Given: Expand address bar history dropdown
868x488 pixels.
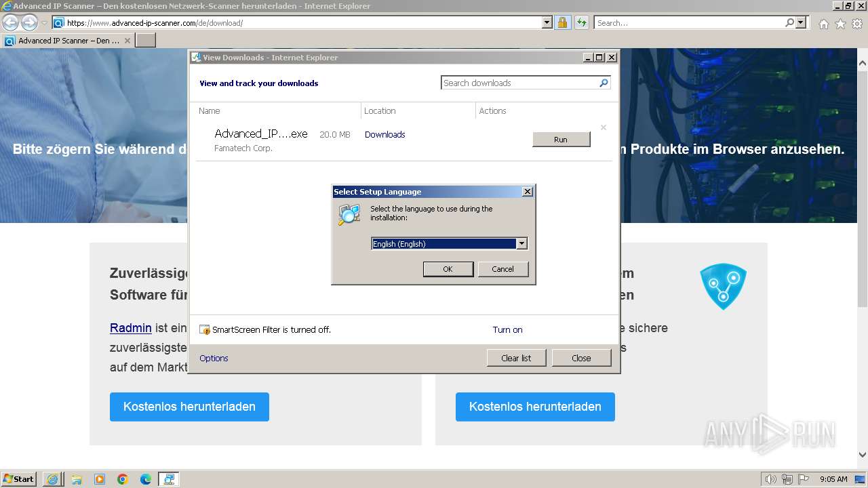Looking at the screenshot, I should point(547,22).
